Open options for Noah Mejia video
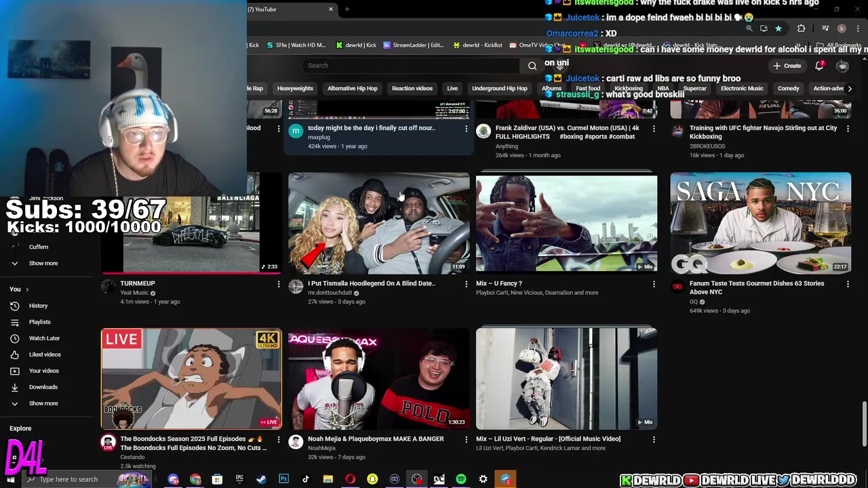The height and width of the screenshot is (488, 868). click(x=466, y=439)
